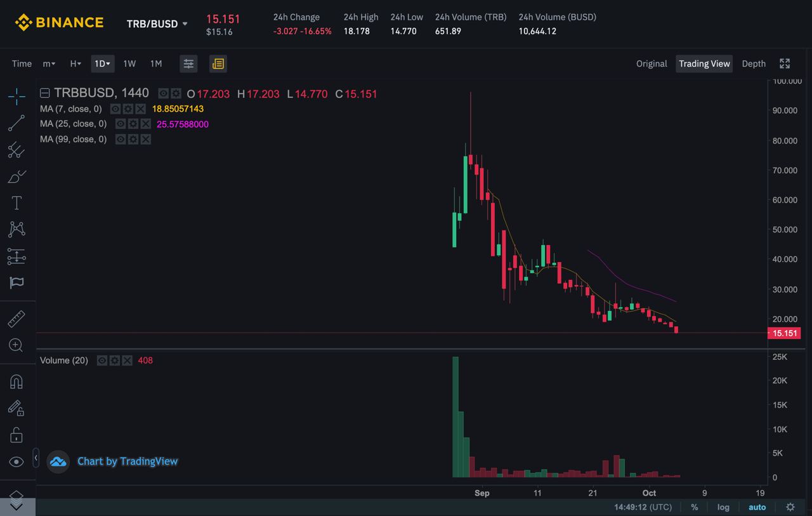Enter fullscreen chart mode

[785, 63]
